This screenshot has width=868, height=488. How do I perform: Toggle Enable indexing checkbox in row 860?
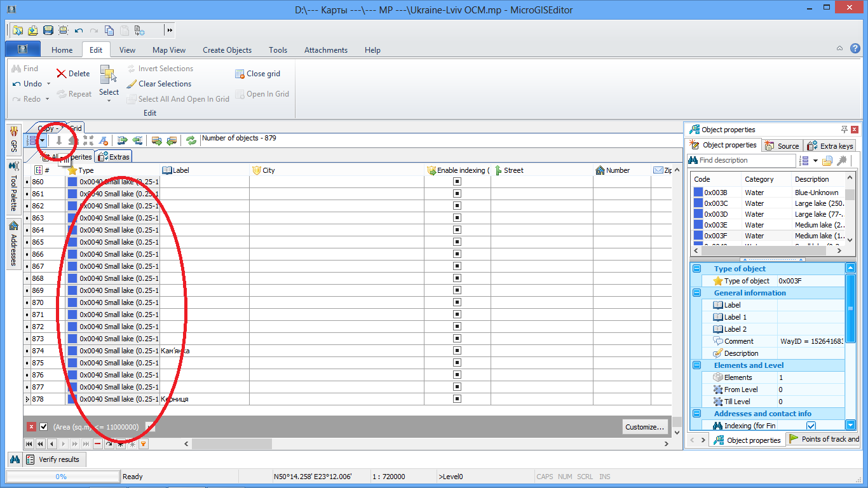click(x=457, y=182)
